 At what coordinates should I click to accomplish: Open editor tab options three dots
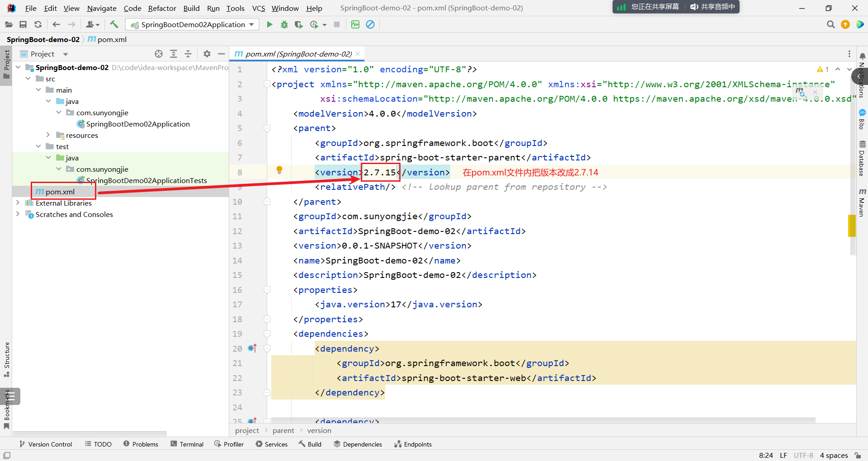point(849,54)
